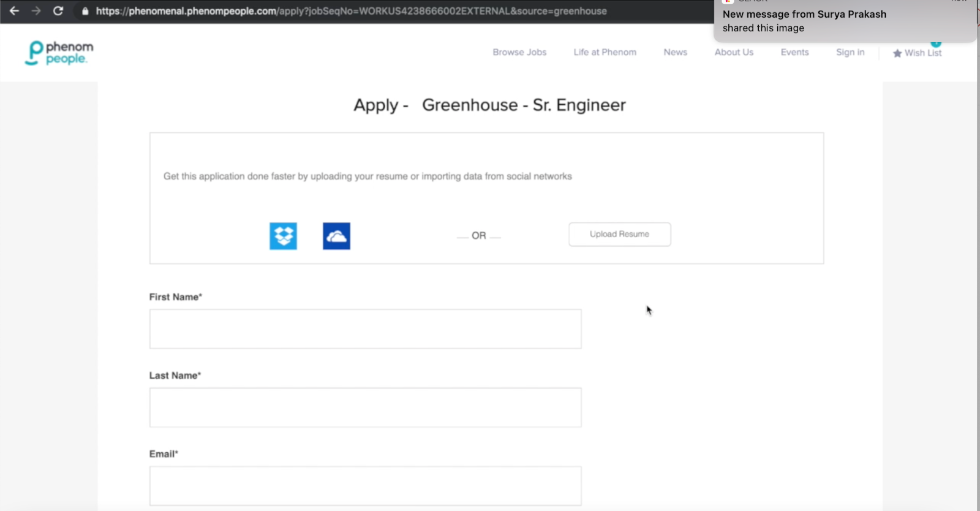Focus the Email input field
The image size is (980, 511).
(x=366, y=486)
